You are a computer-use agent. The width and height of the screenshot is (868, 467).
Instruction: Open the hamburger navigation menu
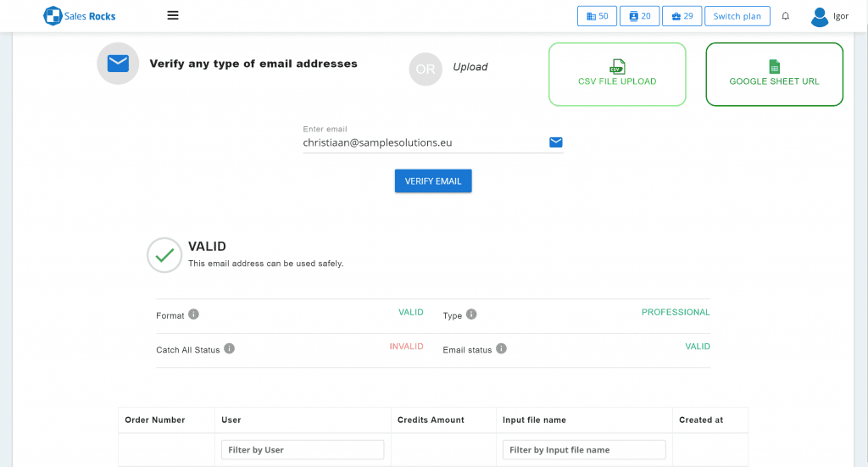173,15
